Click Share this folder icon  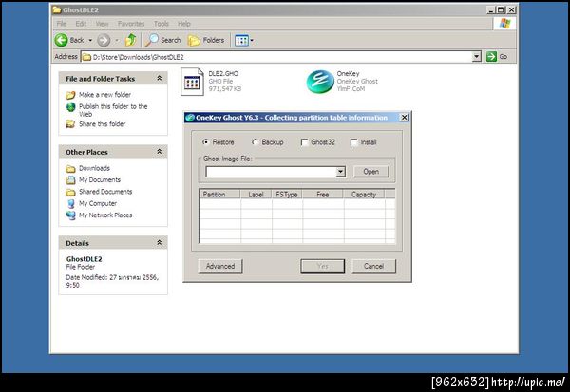pos(70,124)
